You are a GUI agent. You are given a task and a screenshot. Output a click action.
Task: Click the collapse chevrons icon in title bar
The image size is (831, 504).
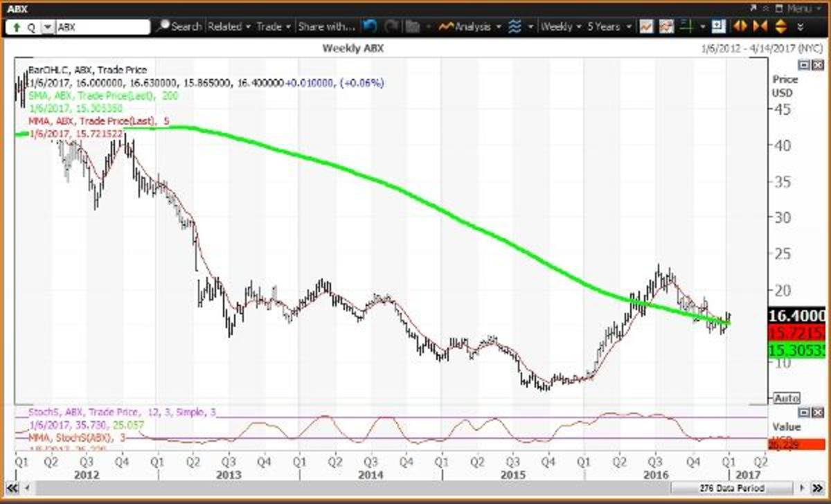click(765, 8)
